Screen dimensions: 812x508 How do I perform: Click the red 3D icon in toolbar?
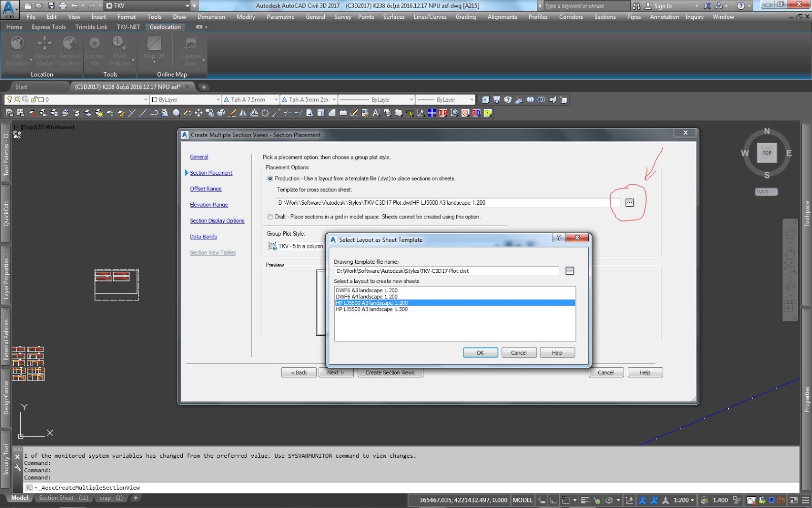[476, 113]
